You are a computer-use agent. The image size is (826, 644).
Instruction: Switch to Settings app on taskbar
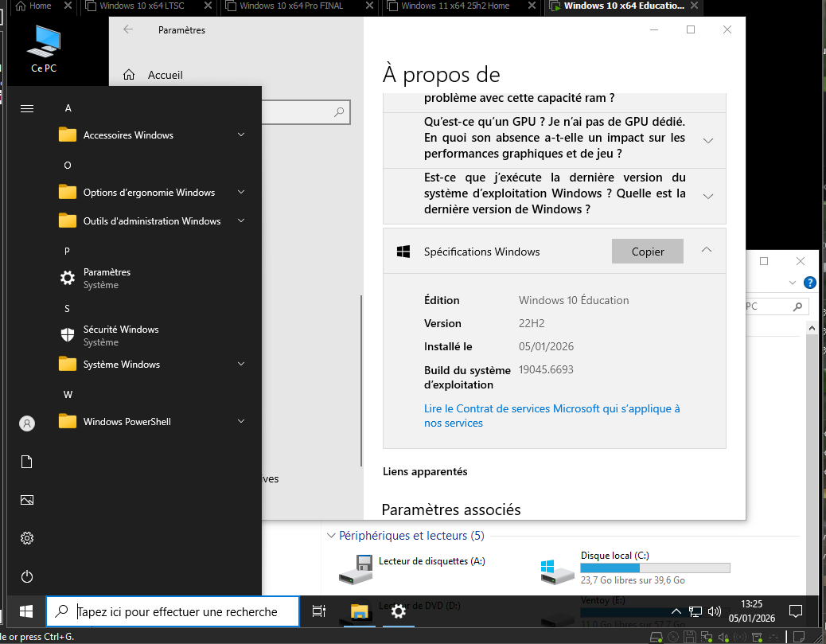(x=398, y=611)
